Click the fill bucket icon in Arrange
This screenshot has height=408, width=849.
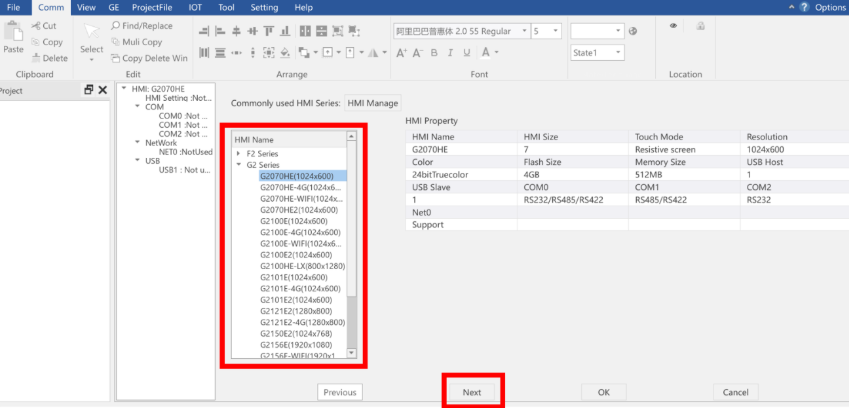285,52
